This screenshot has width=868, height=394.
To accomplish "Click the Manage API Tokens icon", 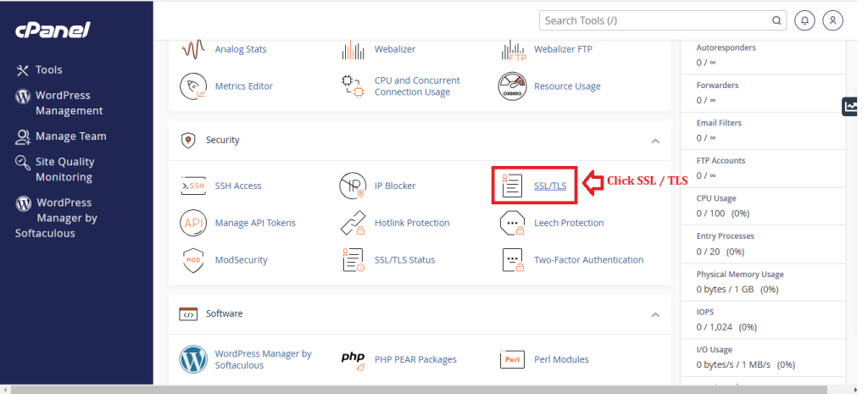I will point(193,223).
